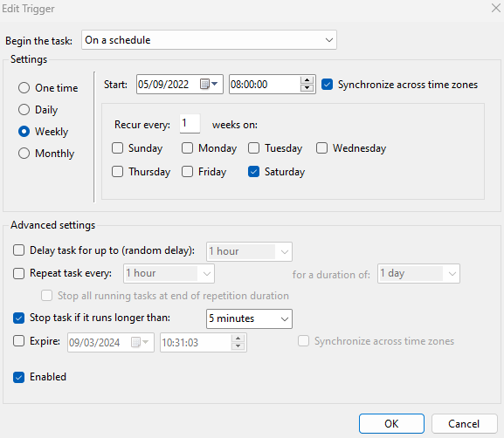Open the Start date calendar picker icon

pos(209,84)
